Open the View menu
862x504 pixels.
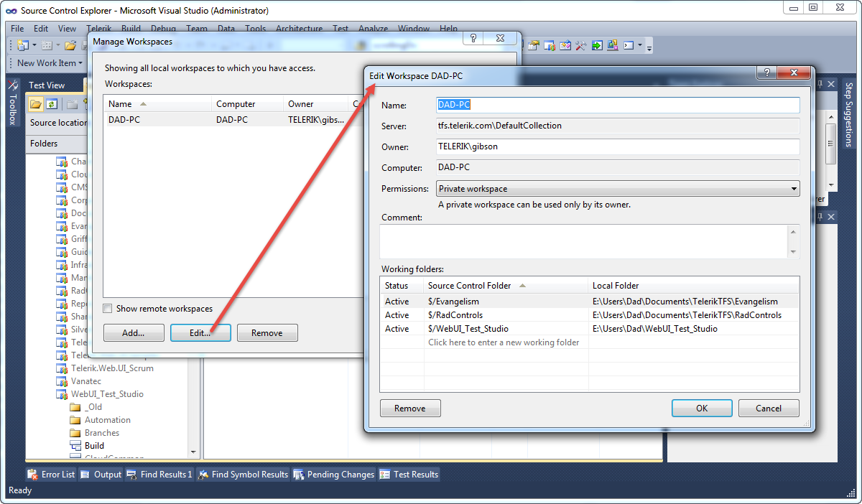[x=67, y=29]
